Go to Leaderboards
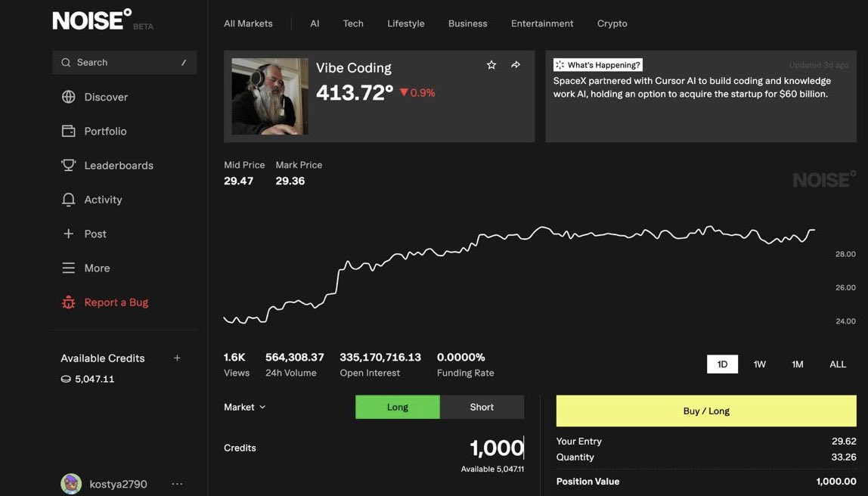 (x=119, y=166)
